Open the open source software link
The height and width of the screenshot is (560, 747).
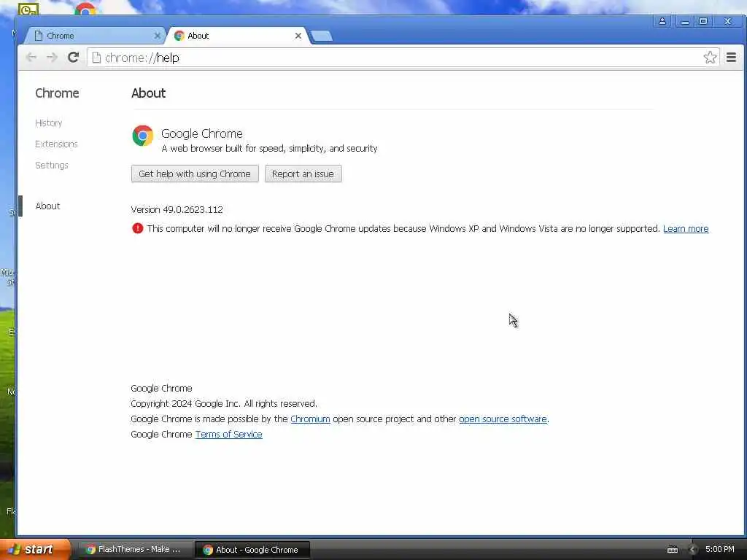point(503,419)
